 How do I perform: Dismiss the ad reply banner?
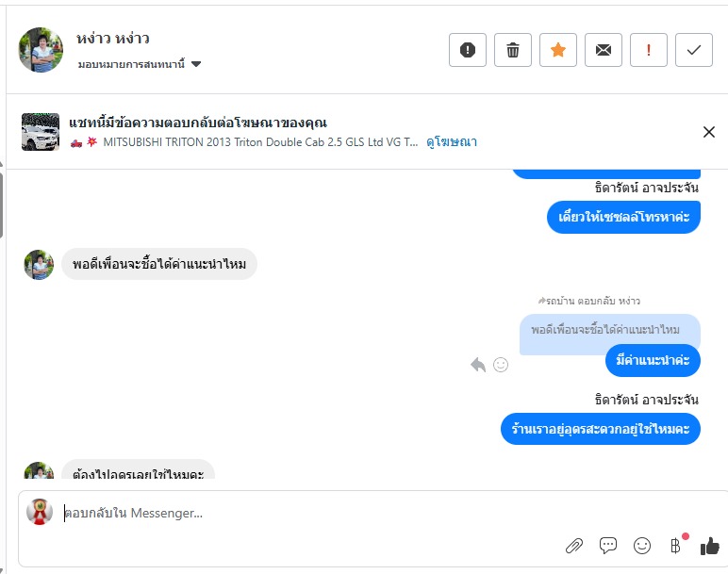click(709, 132)
